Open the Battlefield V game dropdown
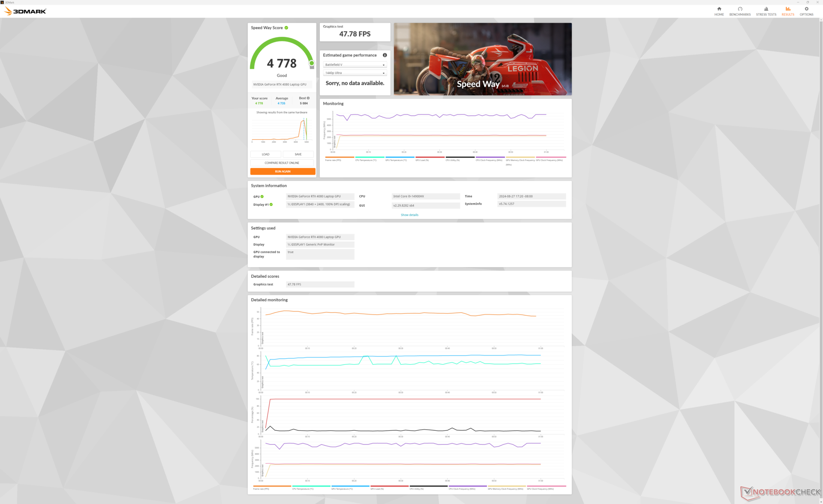 click(x=354, y=65)
